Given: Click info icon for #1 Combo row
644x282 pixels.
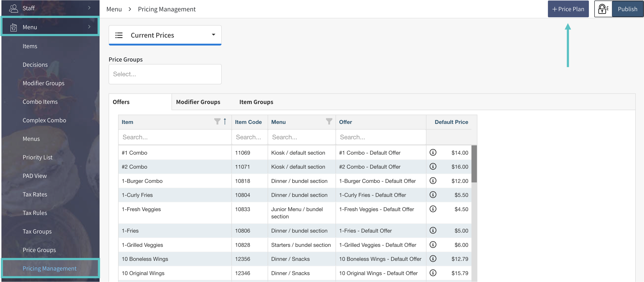Looking at the screenshot, I should point(433,152).
